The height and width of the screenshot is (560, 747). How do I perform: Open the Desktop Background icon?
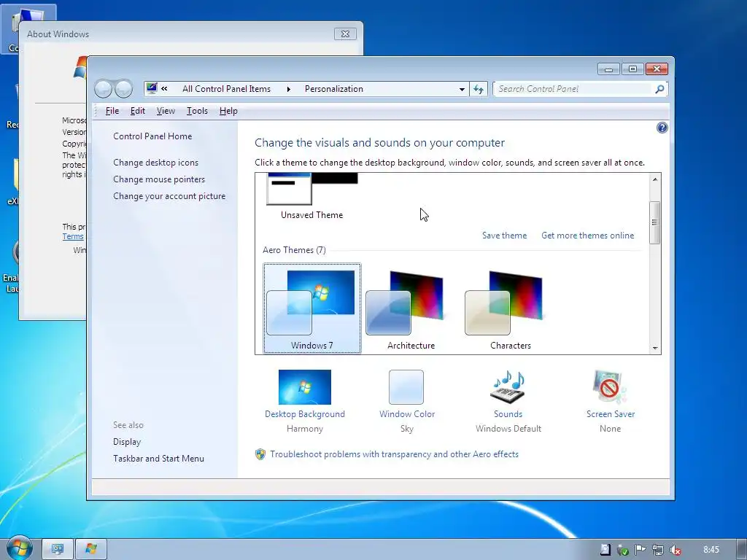click(305, 387)
